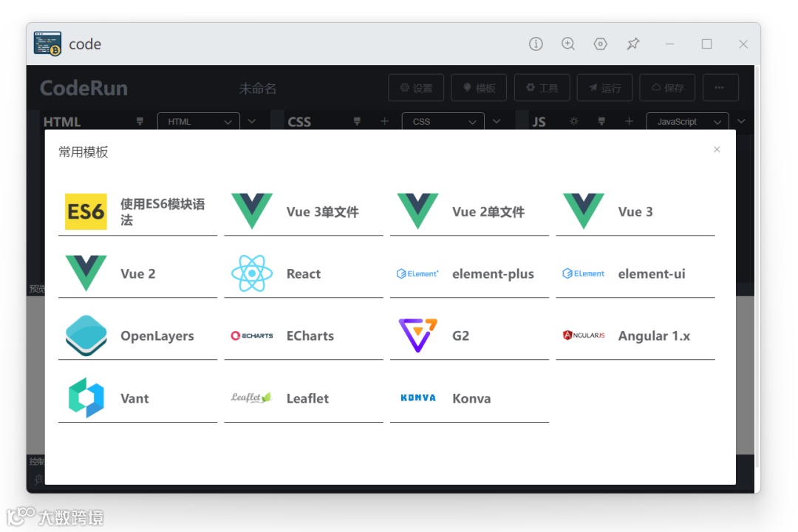Viewport: 798px width, 532px height.
Task: Choose the Vue 2 template logo
Action: [x=86, y=273]
